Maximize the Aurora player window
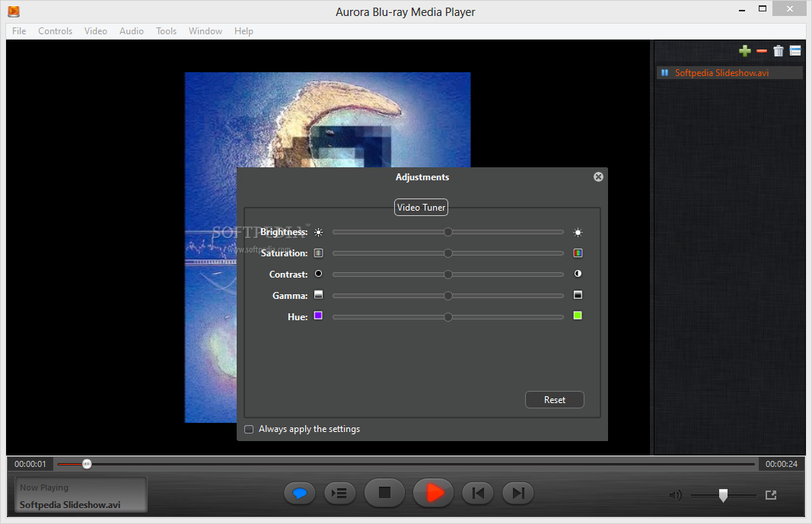Image resolution: width=812 pixels, height=524 pixels. pos(763,9)
